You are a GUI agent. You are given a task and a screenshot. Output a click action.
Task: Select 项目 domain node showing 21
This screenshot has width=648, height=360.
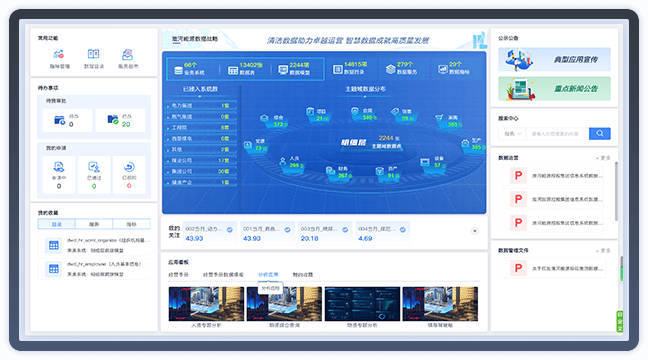click(318, 114)
